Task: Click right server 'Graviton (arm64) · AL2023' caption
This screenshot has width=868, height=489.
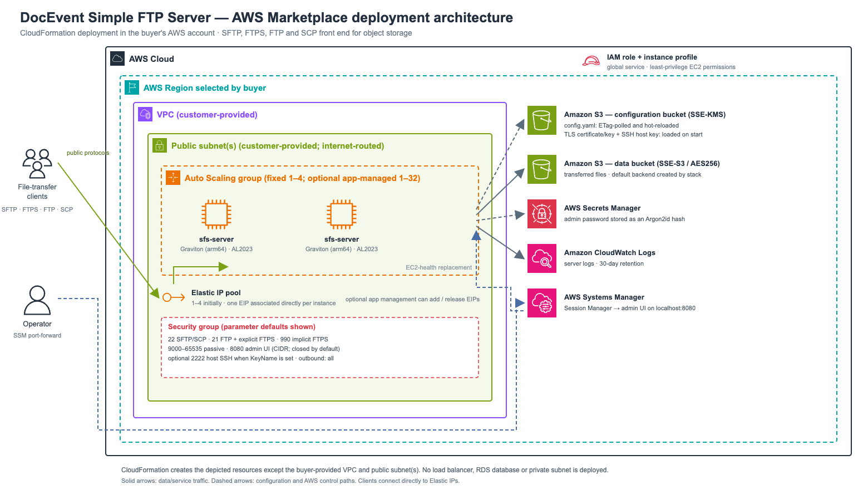Action: 342,249
